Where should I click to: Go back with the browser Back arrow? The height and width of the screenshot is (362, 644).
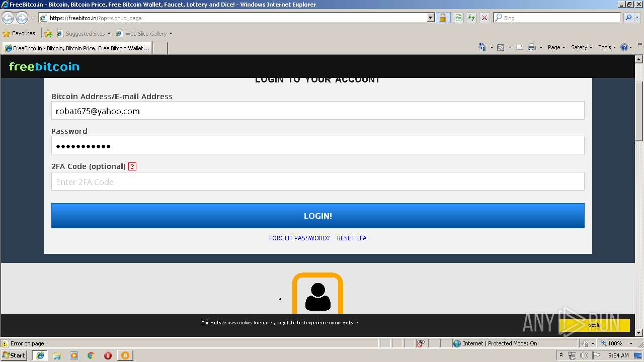(x=8, y=18)
